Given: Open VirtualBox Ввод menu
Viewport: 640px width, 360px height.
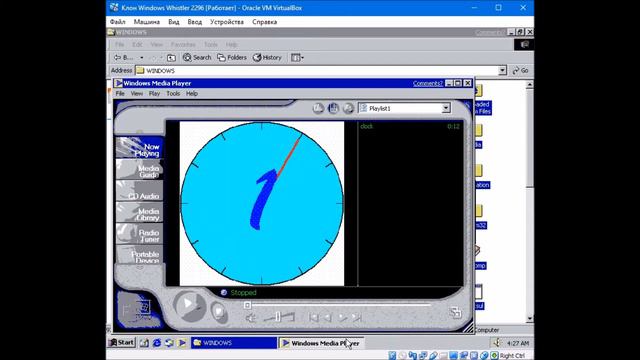Looking at the screenshot, I should pyautogui.click(x=195, y=22).
